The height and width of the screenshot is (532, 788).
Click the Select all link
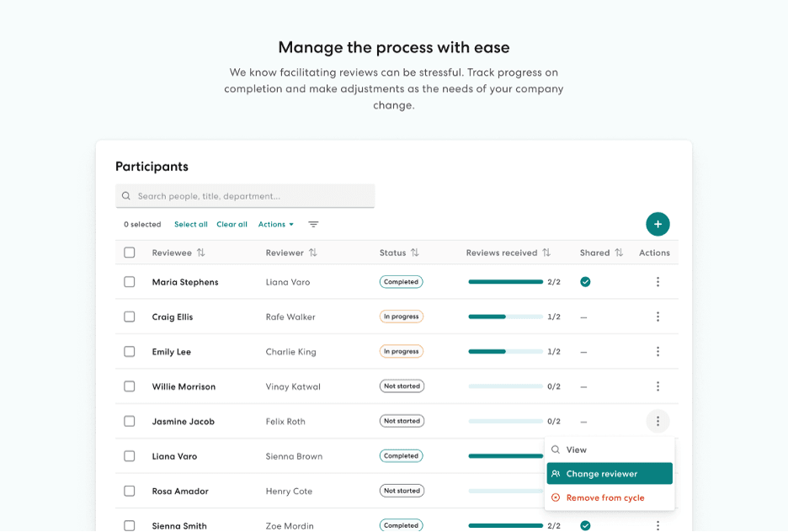pos(190,225)
